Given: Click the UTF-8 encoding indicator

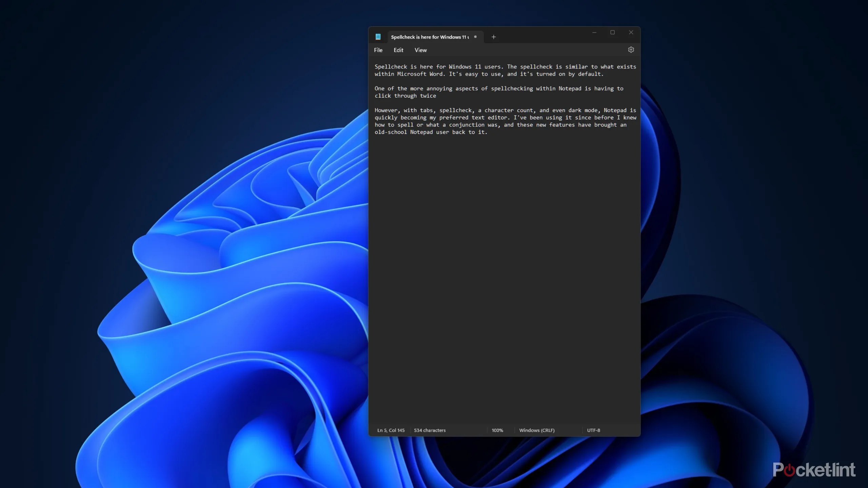Looking at the screenshot, I should (593, 430).
